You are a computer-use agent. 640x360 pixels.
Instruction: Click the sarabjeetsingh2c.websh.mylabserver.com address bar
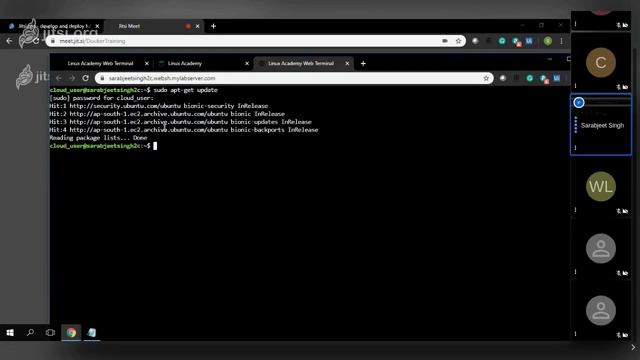tap(294, 78)
